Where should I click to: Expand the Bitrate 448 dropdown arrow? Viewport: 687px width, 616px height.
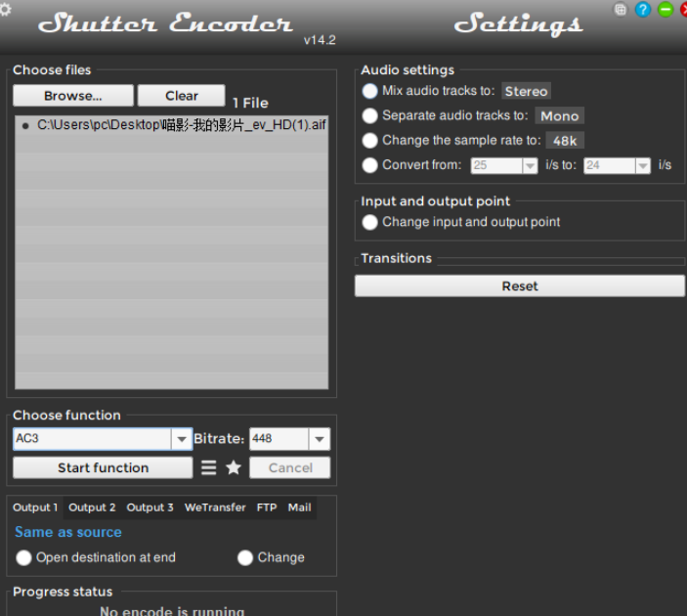coord(320,439)
